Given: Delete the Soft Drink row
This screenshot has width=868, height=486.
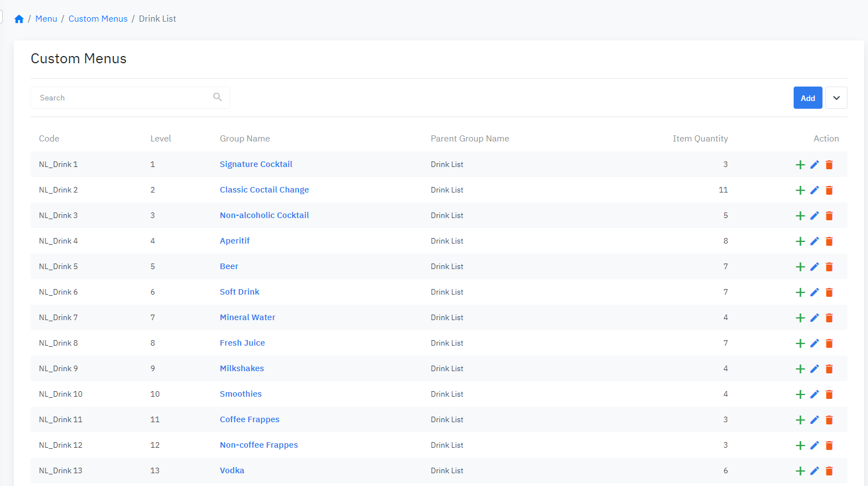Looking at the screenshot, I should (x=829, y=292).
